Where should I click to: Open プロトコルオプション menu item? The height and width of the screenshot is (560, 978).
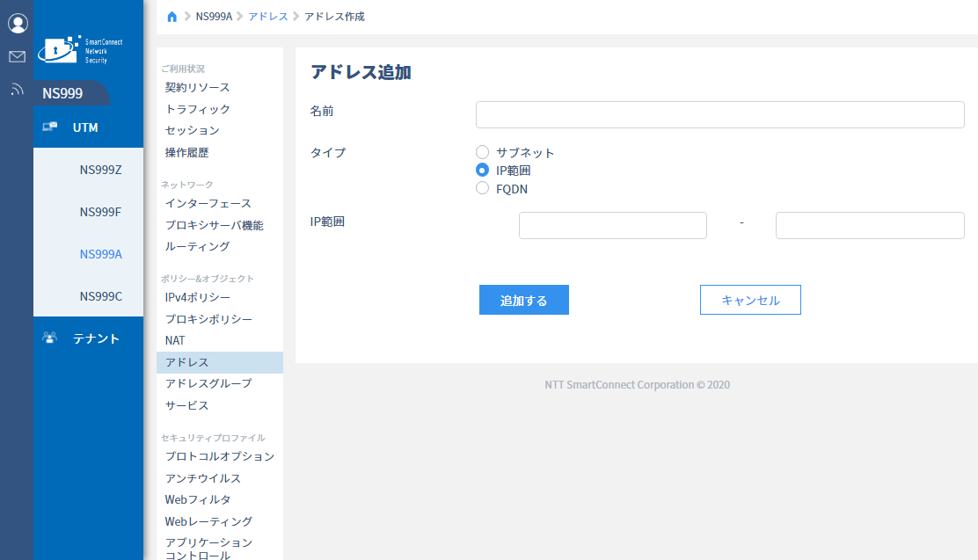pos(220,456)
